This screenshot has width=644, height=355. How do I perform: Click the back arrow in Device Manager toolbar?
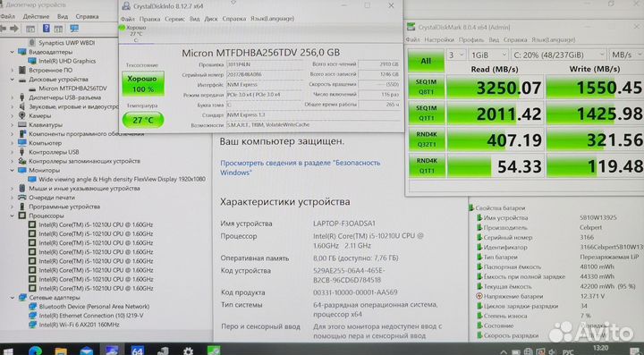point(3,29)
